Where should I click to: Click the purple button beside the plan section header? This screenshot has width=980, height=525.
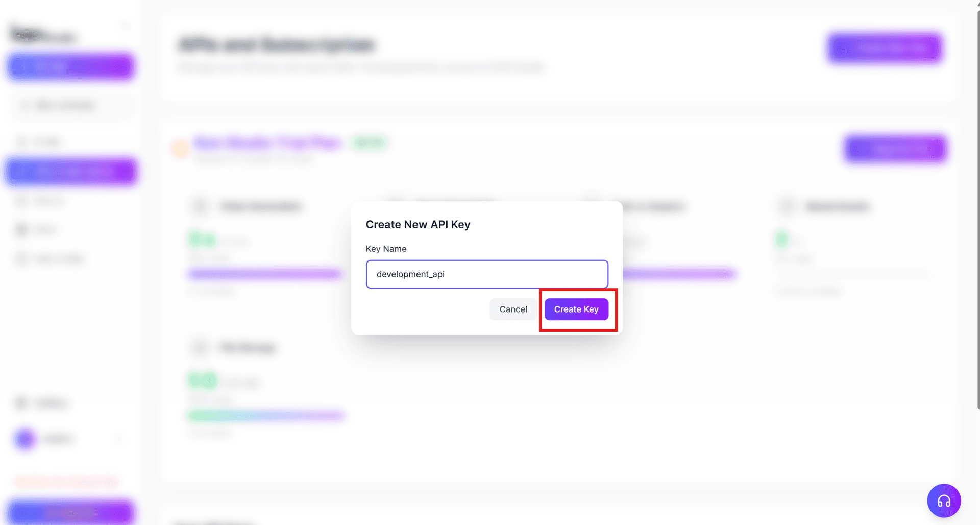pos(895,149)
